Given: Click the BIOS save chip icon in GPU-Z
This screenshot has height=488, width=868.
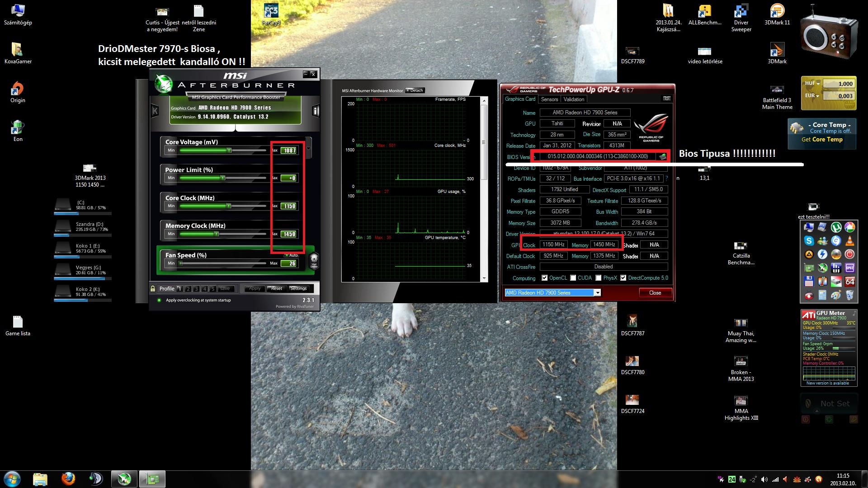Looking at the screenshot, I should pos(663,157).
